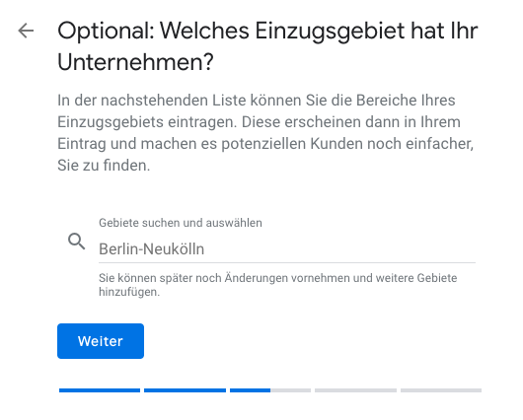
Task: Click the hint 'Sie können später noch Änderungen'
Action: coord(278,278)
